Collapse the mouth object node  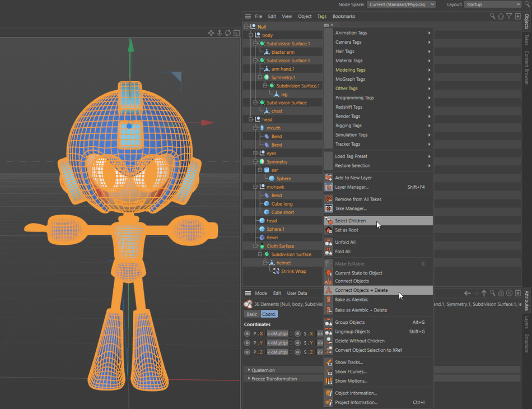pos(255,128)
